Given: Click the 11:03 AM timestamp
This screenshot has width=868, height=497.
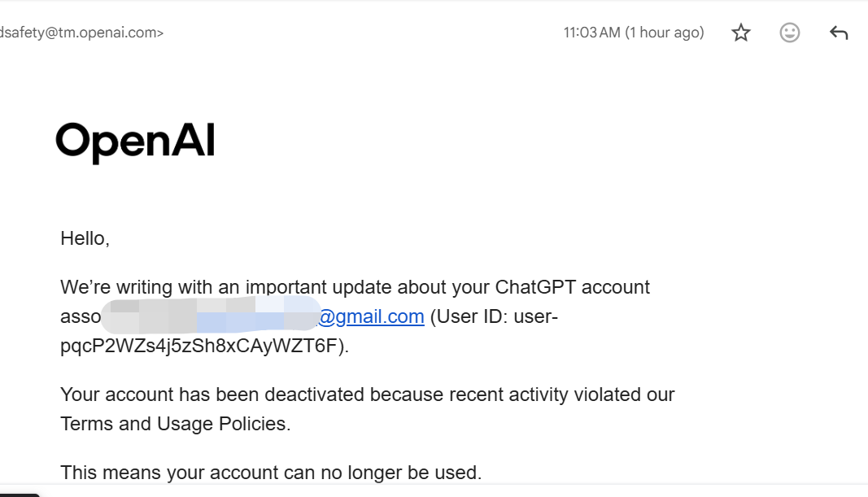Looking at the screenshot, I should click(591, 33).
